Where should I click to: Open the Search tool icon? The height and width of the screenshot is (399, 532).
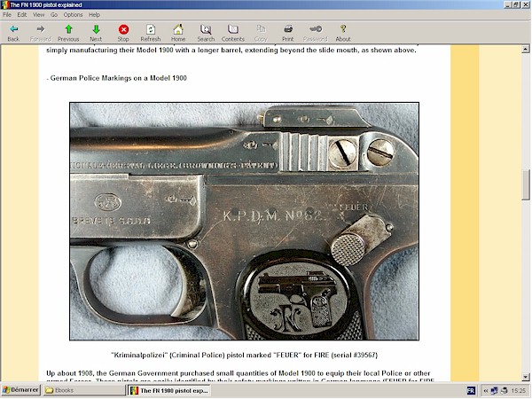coord(206,29)
